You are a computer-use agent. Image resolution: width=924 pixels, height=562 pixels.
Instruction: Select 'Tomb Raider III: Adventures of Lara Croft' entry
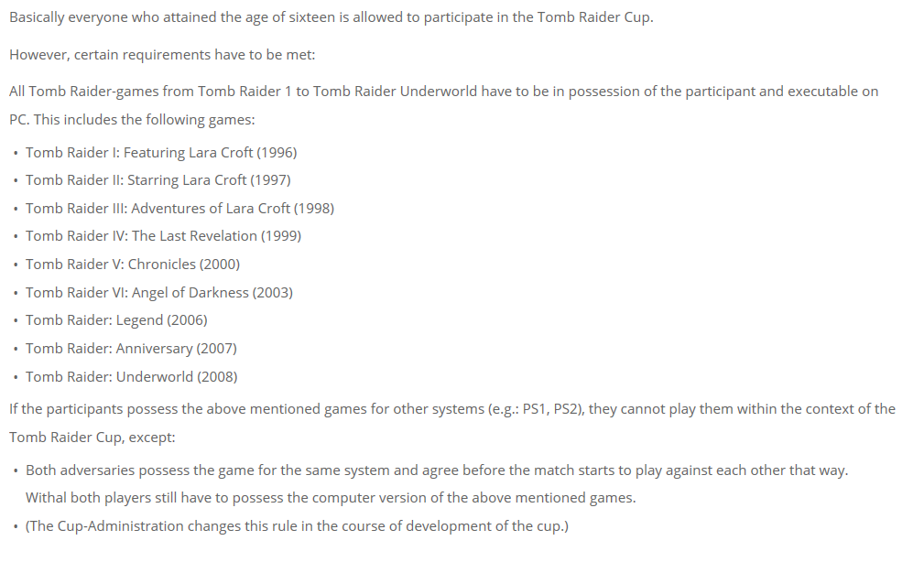[179, 209]
